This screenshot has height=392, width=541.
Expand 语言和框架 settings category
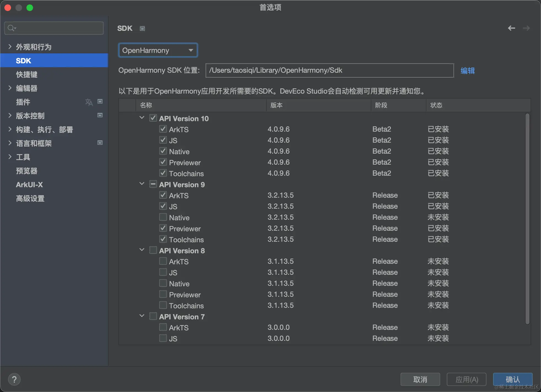(x=10, y=143)
